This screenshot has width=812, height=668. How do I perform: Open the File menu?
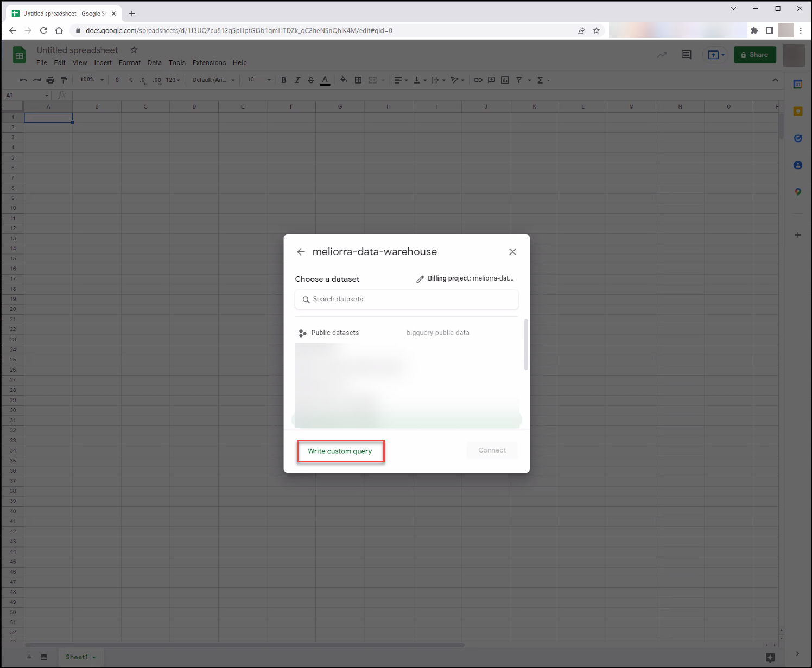click(x=42, y=63)
